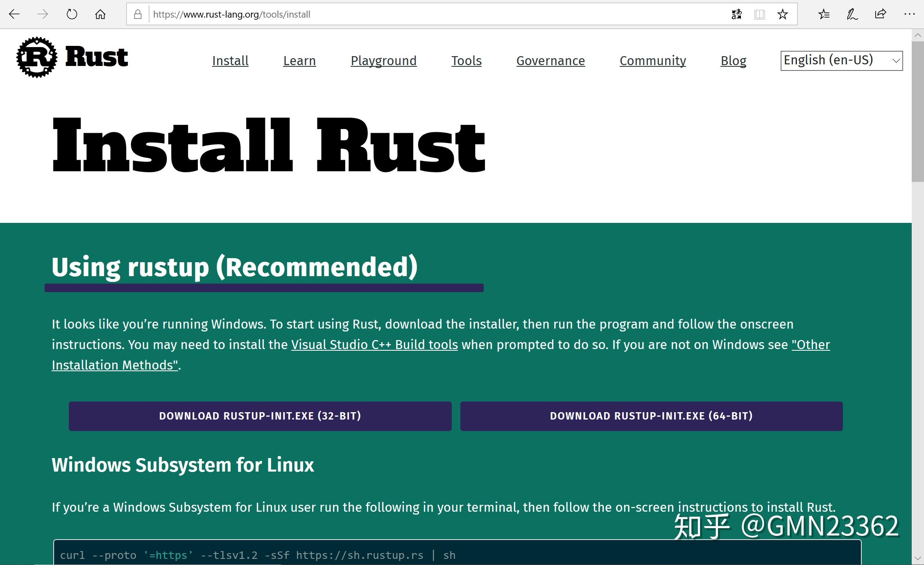Navigate to the Playground page
This screenshot has height=565, width=924.
pos(383,61)
